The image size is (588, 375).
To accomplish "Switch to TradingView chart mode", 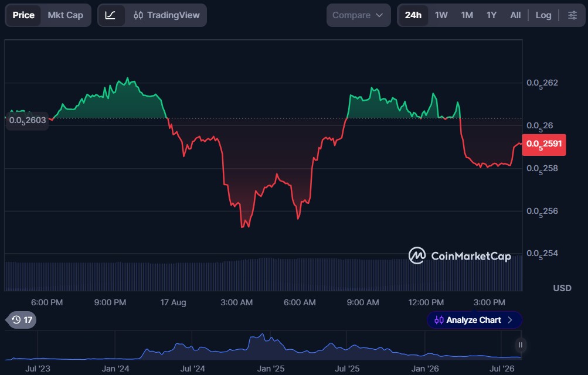I will (x=167, y=15).
